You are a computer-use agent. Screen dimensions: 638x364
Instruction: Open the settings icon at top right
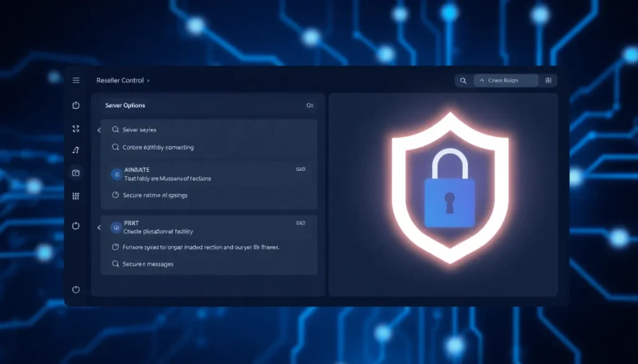pos(548,80)
